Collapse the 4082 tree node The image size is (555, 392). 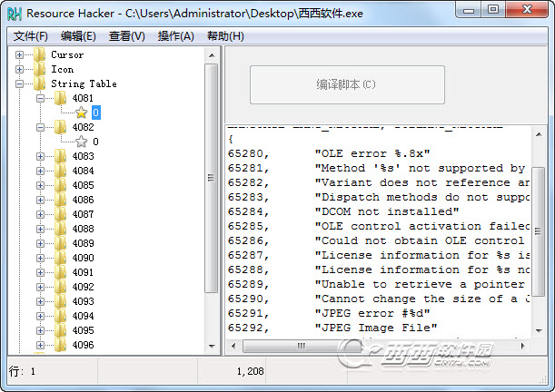click(x=40, y=127)
